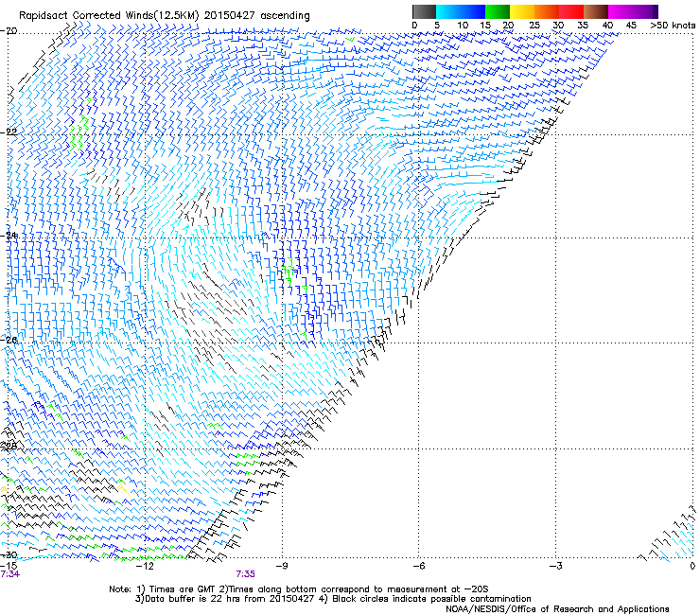Click the purple 7:34 time stamp
This screenshot has width=700, height=615.
pyautogui.click(x=10, y=574)
